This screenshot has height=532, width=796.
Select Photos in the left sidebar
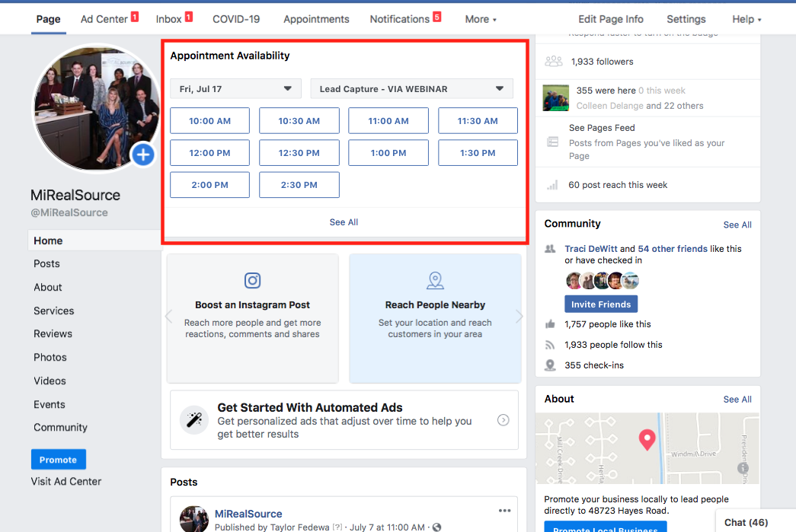50,357
